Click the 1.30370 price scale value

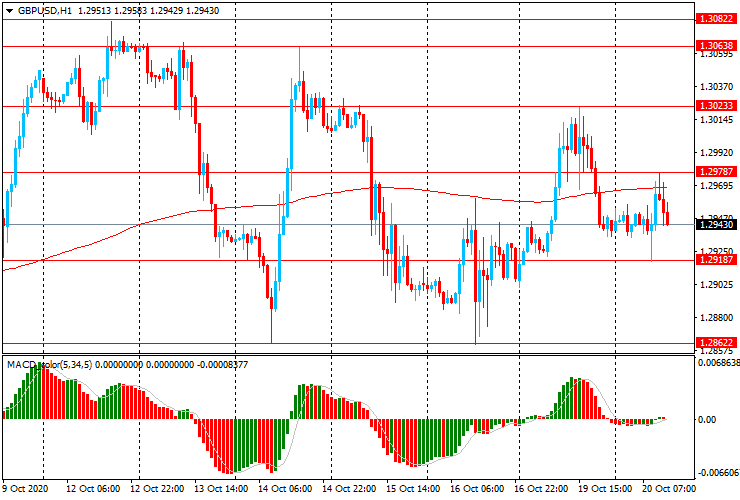pos(716,87)
